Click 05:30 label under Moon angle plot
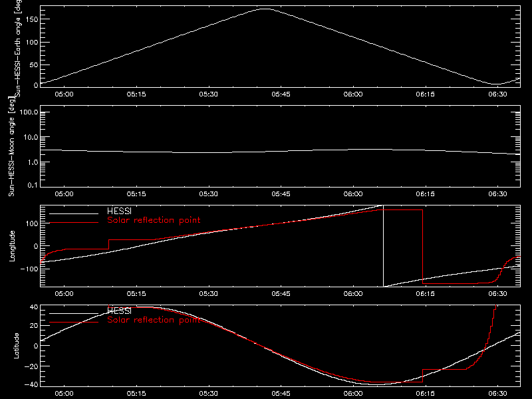 point(209,194)
